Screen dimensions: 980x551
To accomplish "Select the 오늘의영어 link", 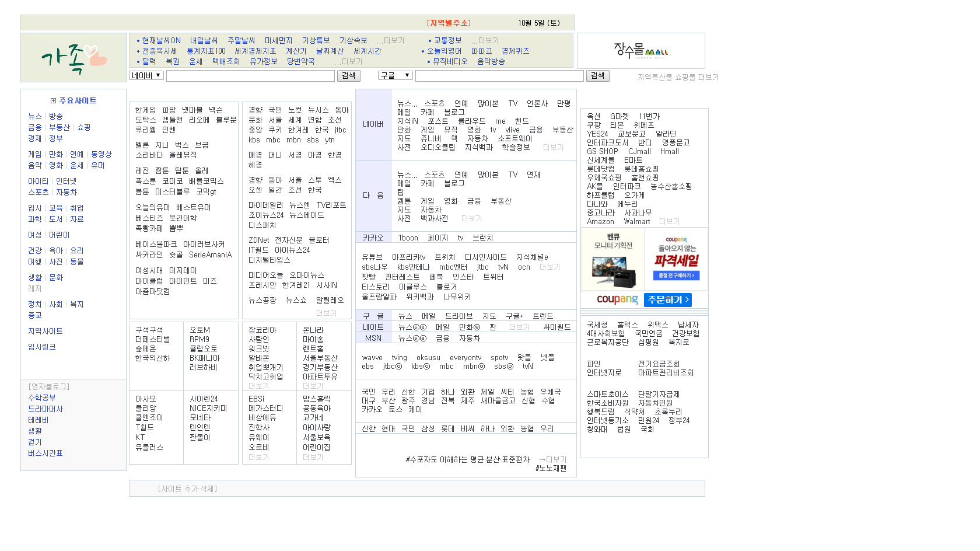I will point(444,51).
